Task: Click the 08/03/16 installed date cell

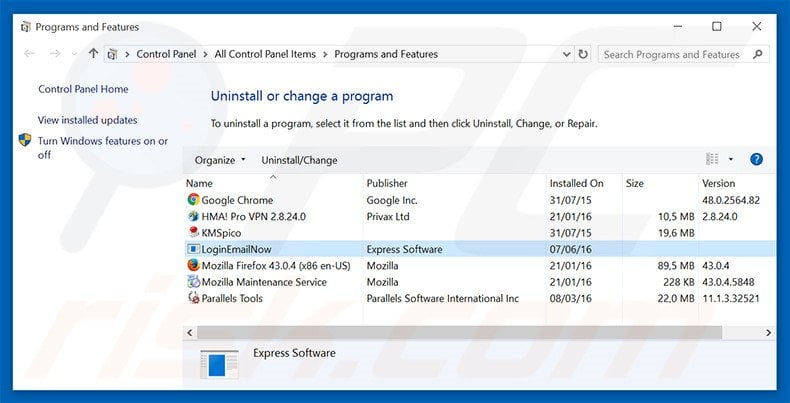Action: point(570,298)
